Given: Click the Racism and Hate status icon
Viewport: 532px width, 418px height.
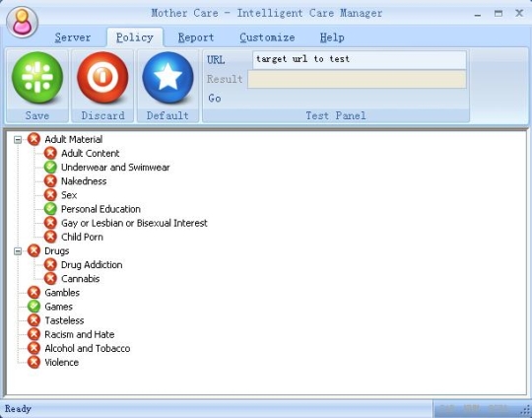Looking at the screenshot, I should click(33, 334).
